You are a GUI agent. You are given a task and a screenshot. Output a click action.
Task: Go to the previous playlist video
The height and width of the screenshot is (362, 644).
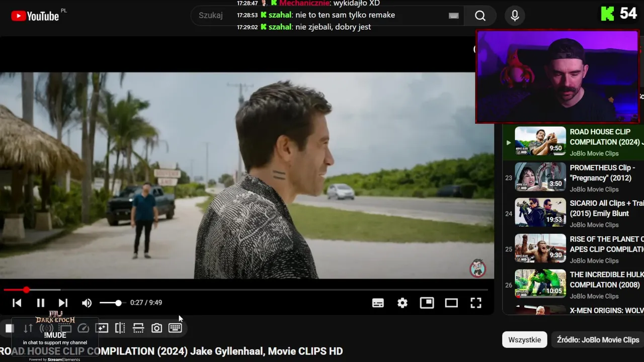[17, 303]
